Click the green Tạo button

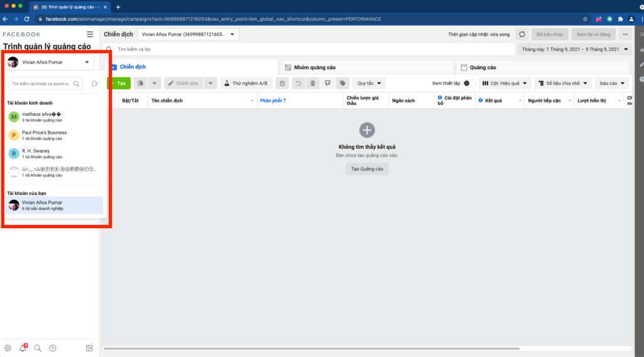coord(119,84)
